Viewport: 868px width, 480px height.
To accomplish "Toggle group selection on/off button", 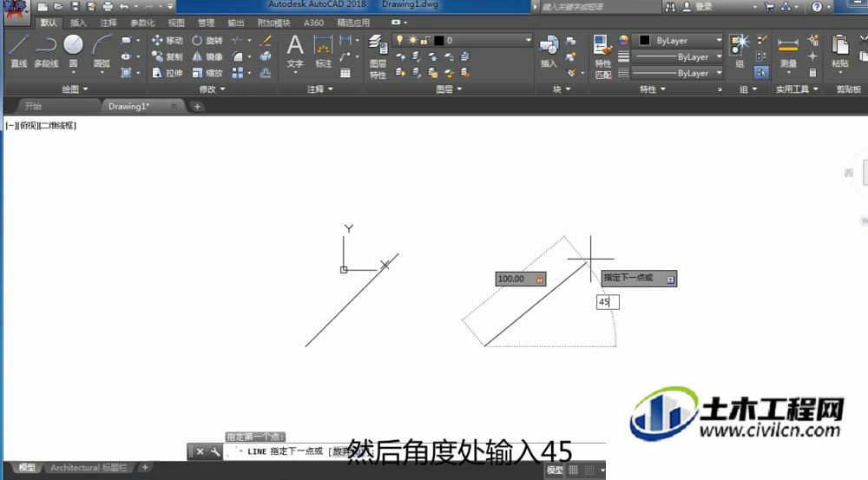I will click(762, 73).
